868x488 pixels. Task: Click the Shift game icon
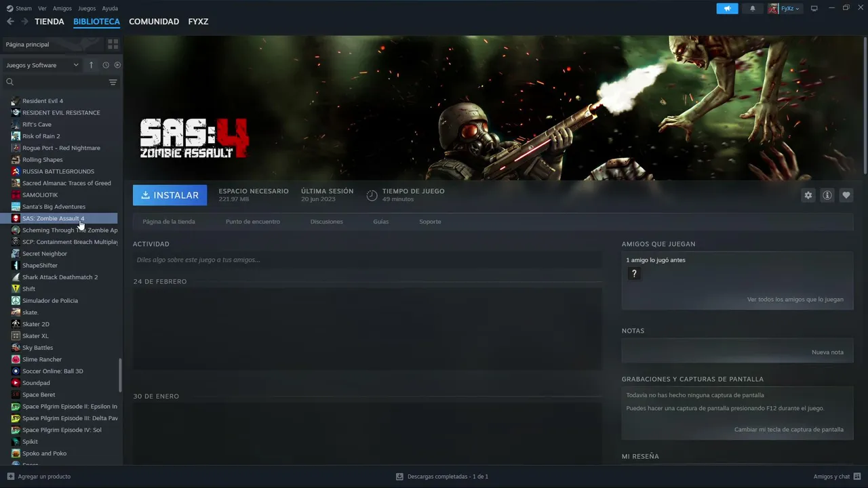16,289
